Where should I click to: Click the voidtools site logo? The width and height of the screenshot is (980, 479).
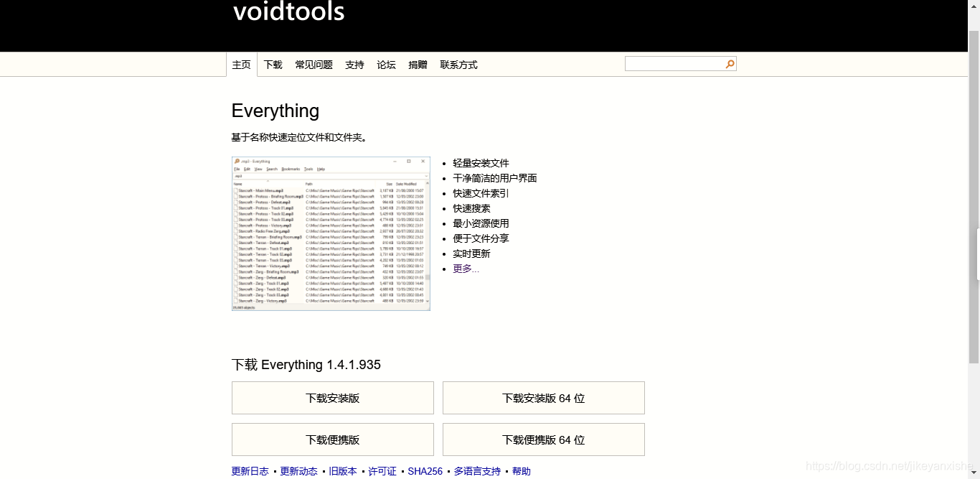click(x=288, y=11)
